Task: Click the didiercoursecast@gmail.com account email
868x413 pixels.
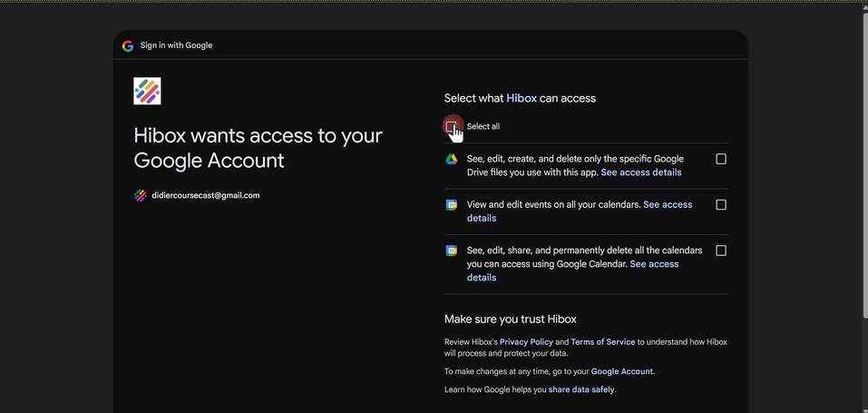Action: (x=205, y=195)
